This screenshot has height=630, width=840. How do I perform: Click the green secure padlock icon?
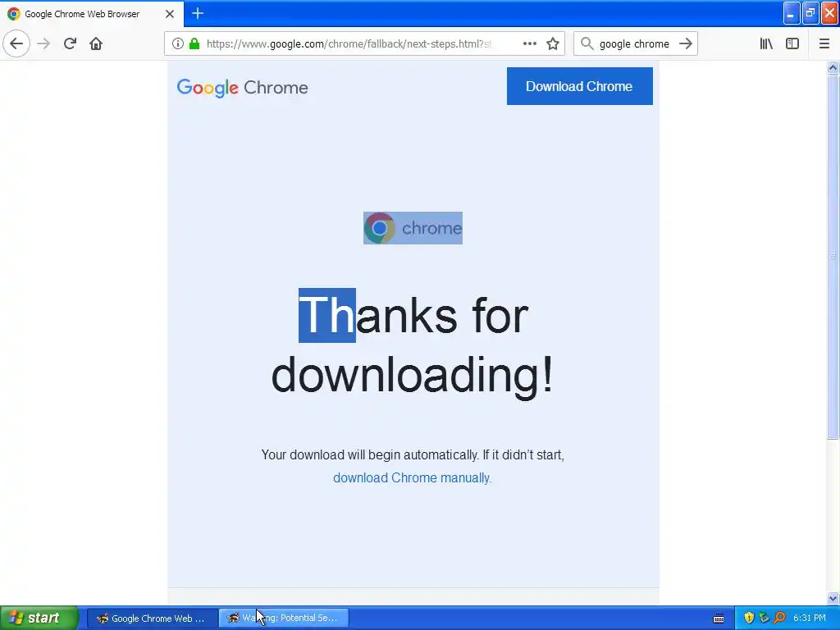point(194,44)
